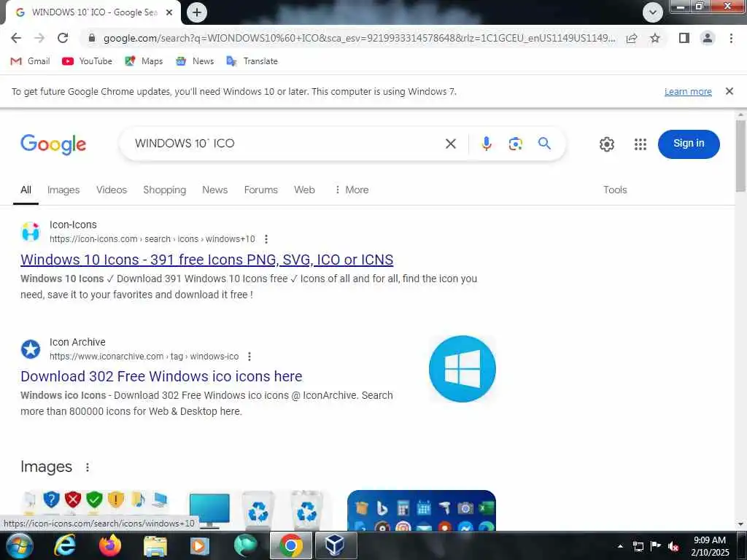The image size is (747, 560).
Task: Click the site info lock icon
Action: click(x=92, y=38)
